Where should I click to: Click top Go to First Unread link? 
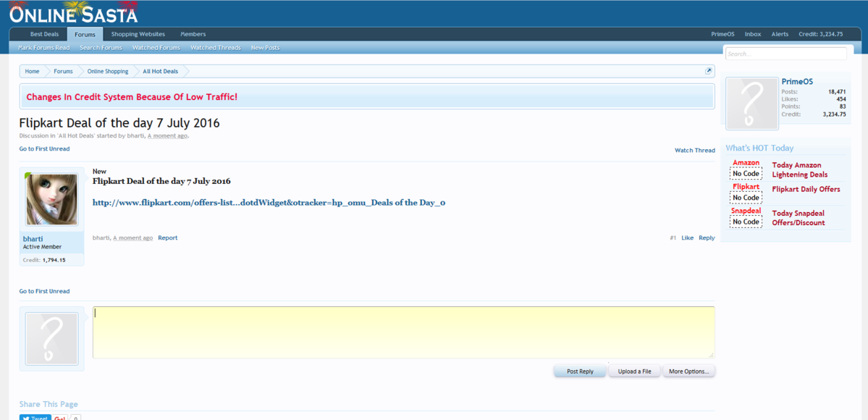pos(44,149)
